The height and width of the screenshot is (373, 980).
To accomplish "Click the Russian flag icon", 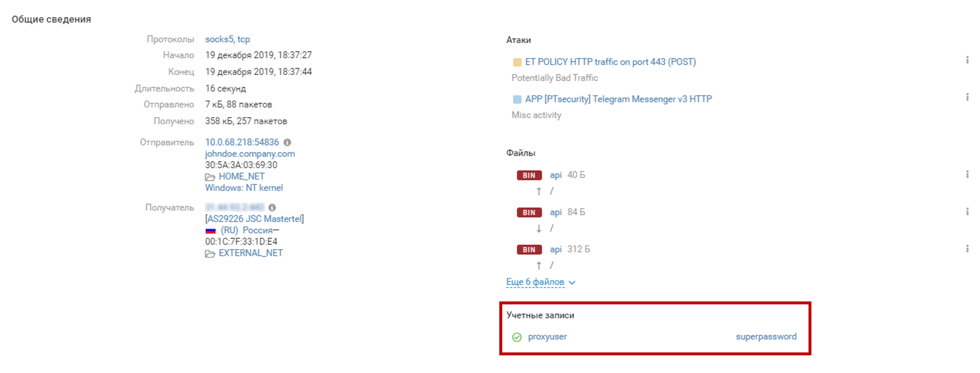I will pos(211,231).
